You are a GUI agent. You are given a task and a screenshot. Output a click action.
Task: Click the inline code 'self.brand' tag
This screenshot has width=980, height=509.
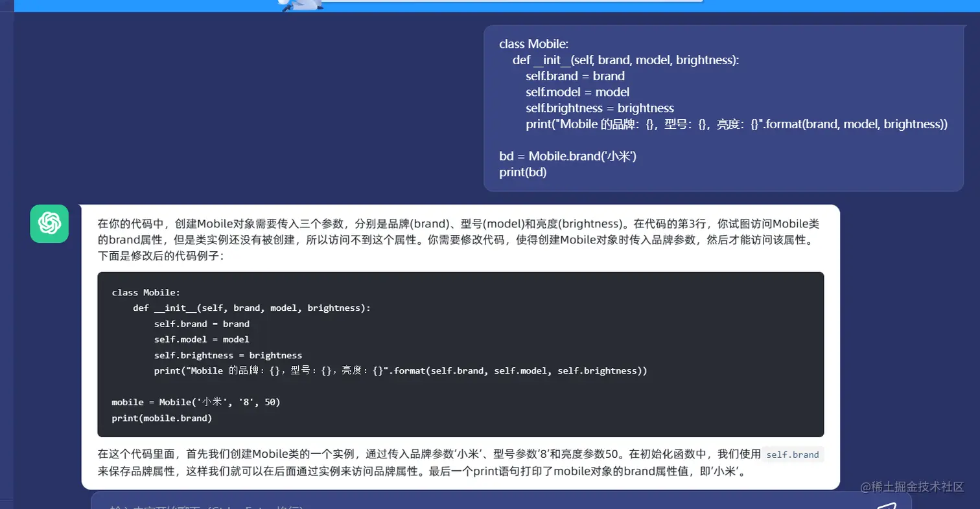coord(792,455)
